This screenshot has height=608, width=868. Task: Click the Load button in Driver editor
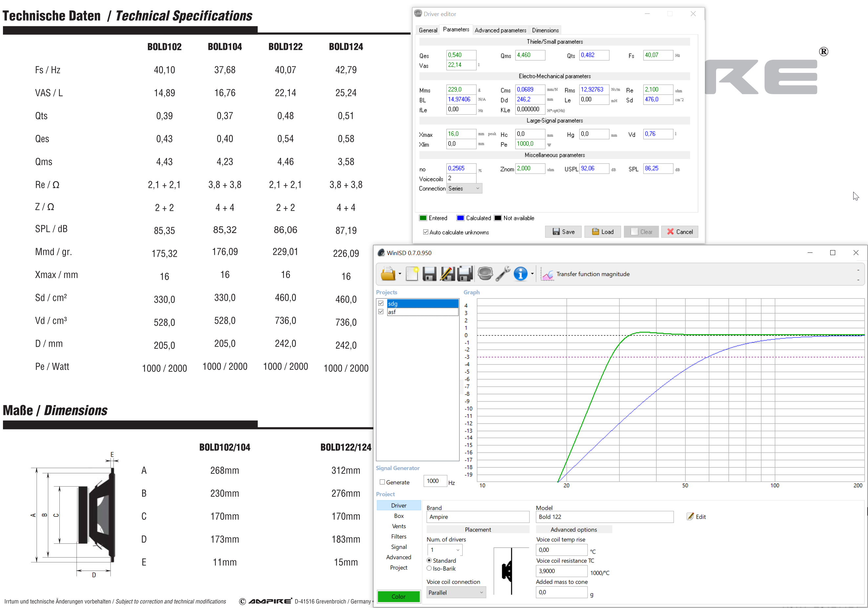(x=603, y=232)
